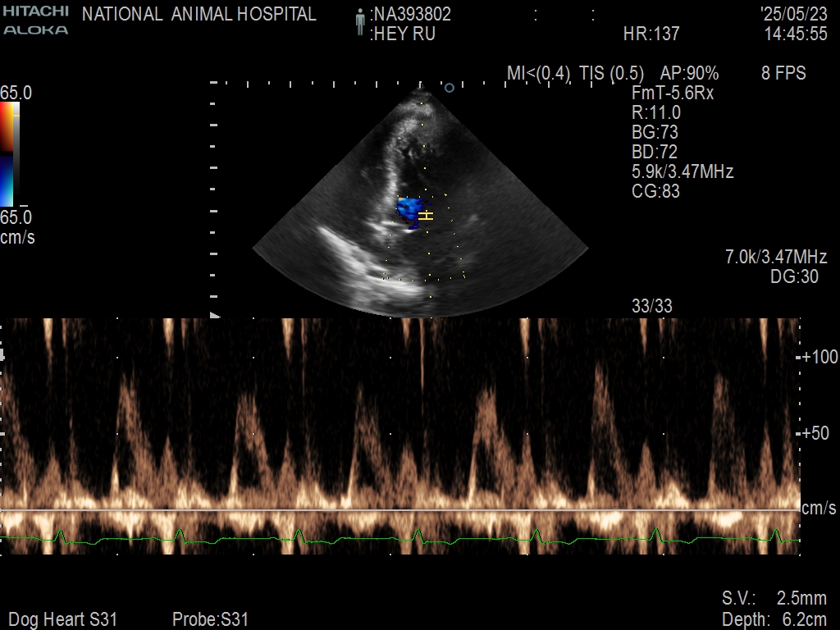Click the patient figure icon

[x=358, y=23]
